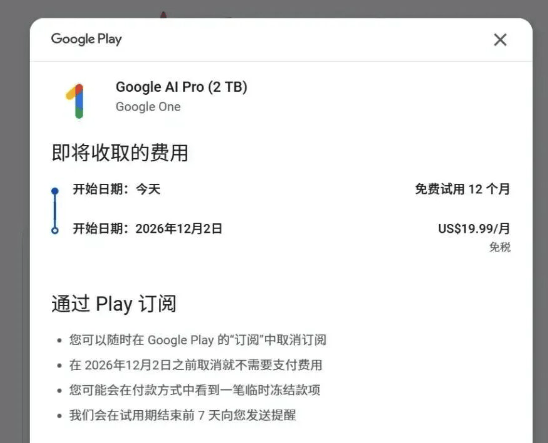
Task: Click the vertical line connecting timeline dots
Action: pyautogui.click(x=55, y=210)
